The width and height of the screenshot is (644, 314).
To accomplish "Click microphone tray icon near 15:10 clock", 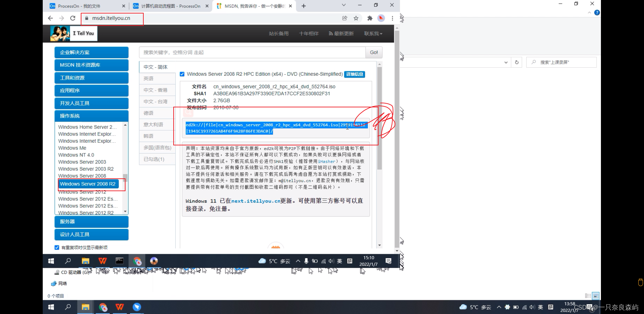I will click(306, 261).
